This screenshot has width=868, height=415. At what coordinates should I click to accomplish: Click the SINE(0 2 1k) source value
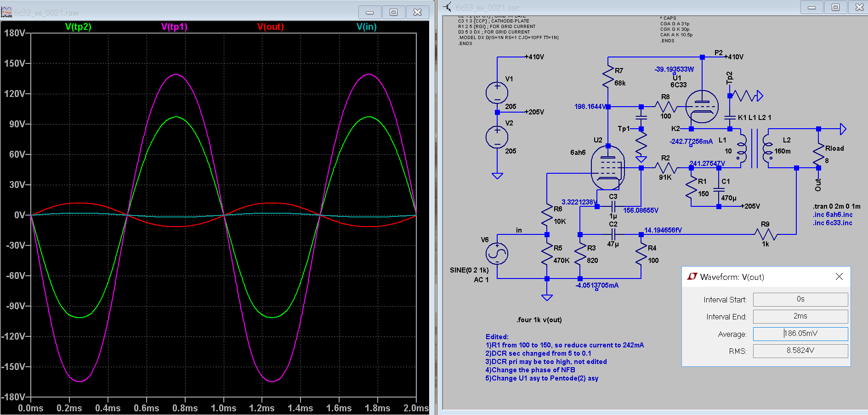(x=469, y=270)
